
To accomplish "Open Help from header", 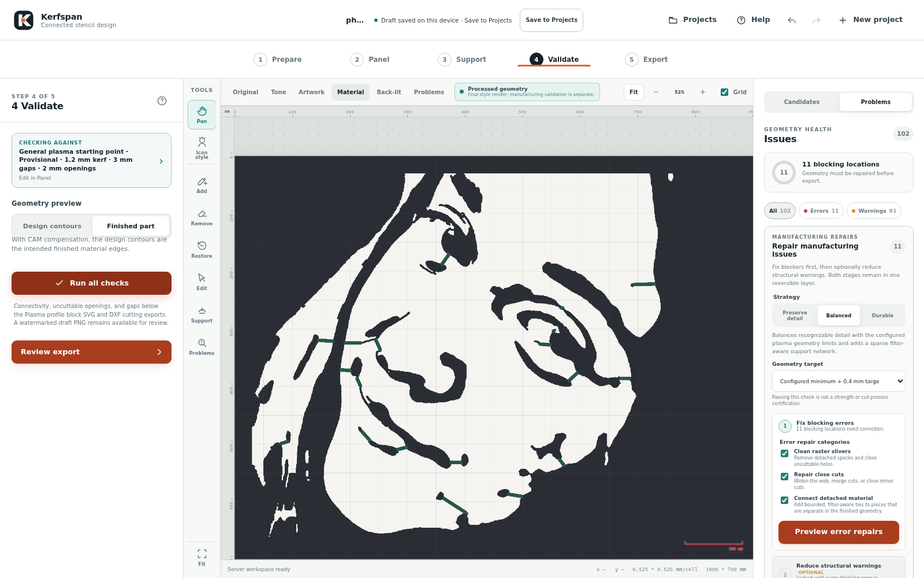I will pyautogui.click(x=753, y=20).
